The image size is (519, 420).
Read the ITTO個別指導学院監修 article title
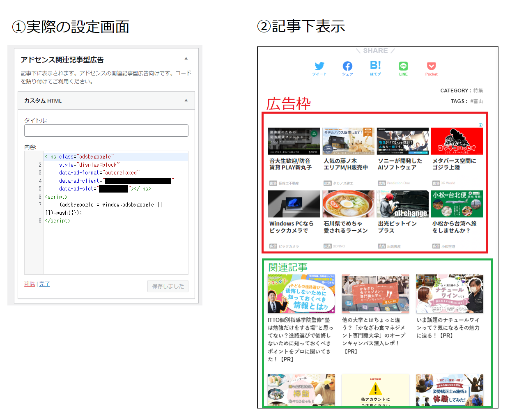click(x=301, y=340)
